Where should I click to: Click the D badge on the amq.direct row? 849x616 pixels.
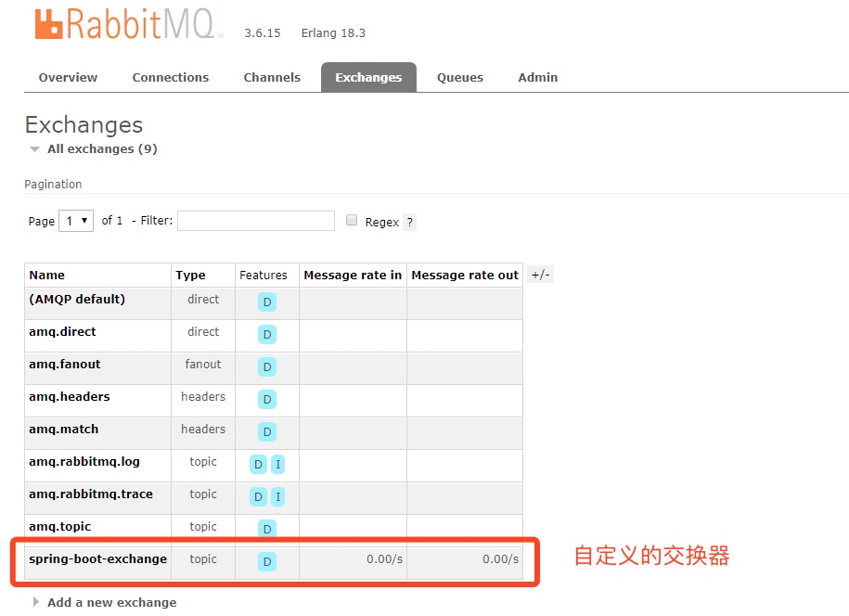266,334
